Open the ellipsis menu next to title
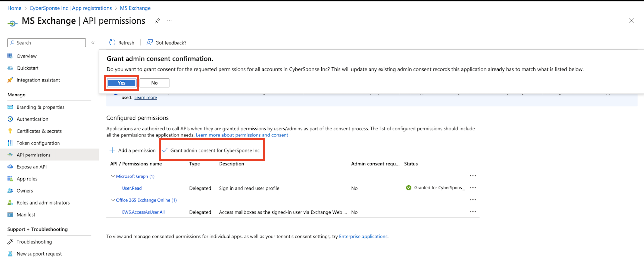 click(x=169, y=21)
